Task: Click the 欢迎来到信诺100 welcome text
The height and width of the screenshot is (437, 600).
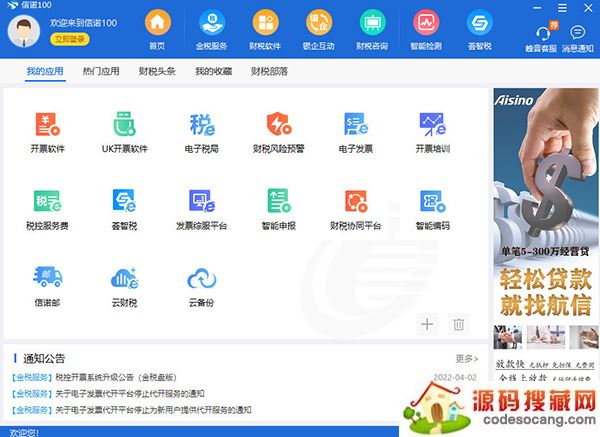Action: [83, 23]
